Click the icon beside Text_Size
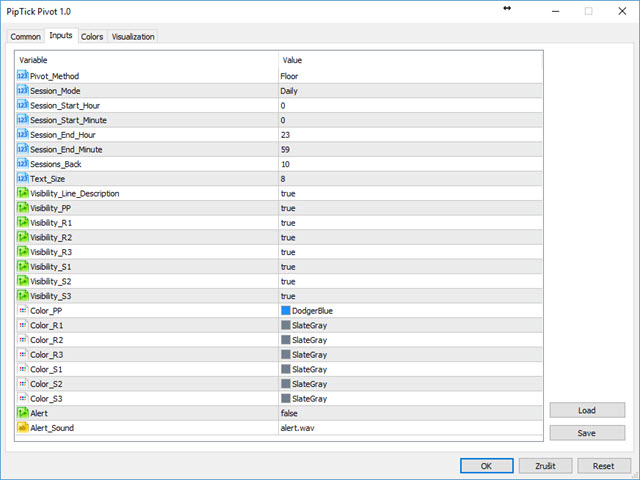 tap(22, 179)
